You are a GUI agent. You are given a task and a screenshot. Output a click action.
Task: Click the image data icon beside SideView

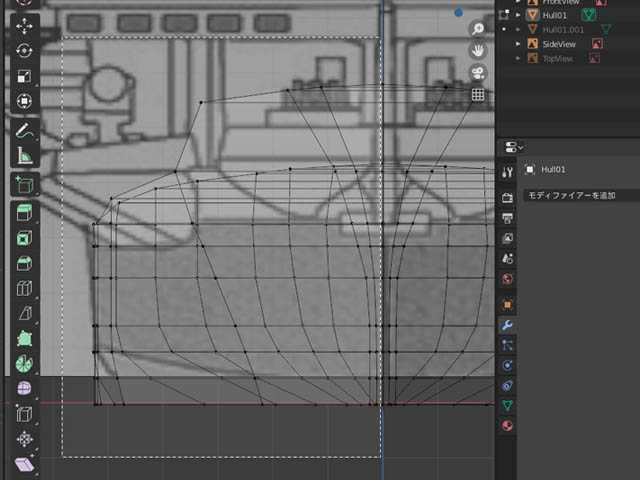[x=597, y=44]
